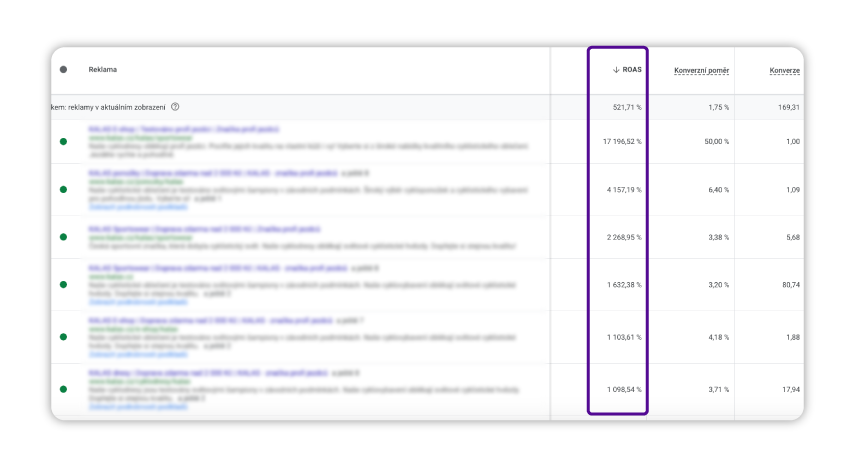
Task: Toggle status dot of the 1 103,61 % ROAS ad
Action: pyautogui.click(x=64, y=337)
